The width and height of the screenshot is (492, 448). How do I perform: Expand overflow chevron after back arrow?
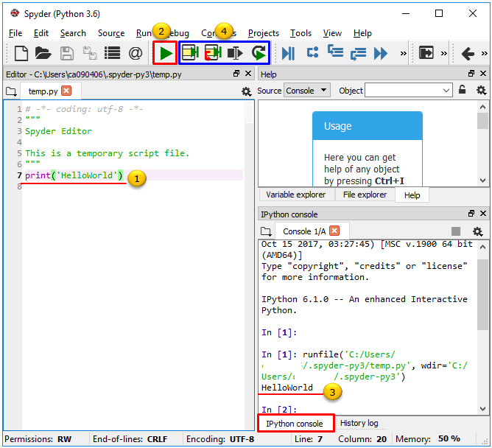tap(484, 53)
